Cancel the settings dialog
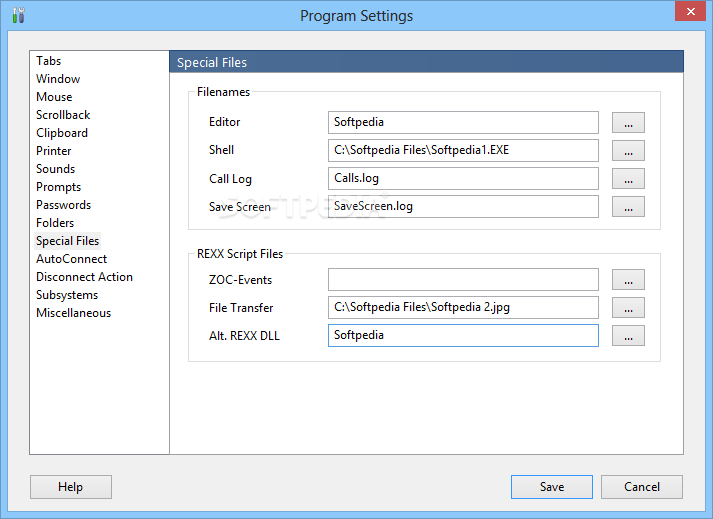Viewport: 713px width, 519px height. pyautogui.click(x=642, y=487)
